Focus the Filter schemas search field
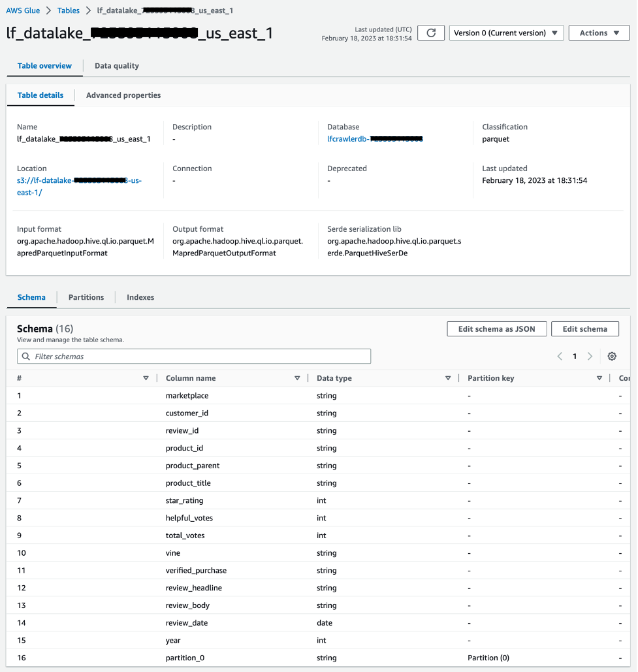 (x=194, y=357)
